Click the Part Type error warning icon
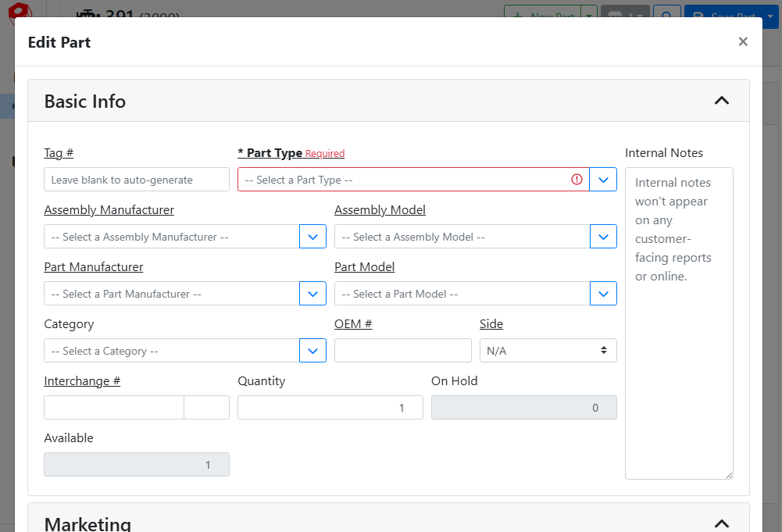This screenshot has height=532, width=782. pos(577,180)
